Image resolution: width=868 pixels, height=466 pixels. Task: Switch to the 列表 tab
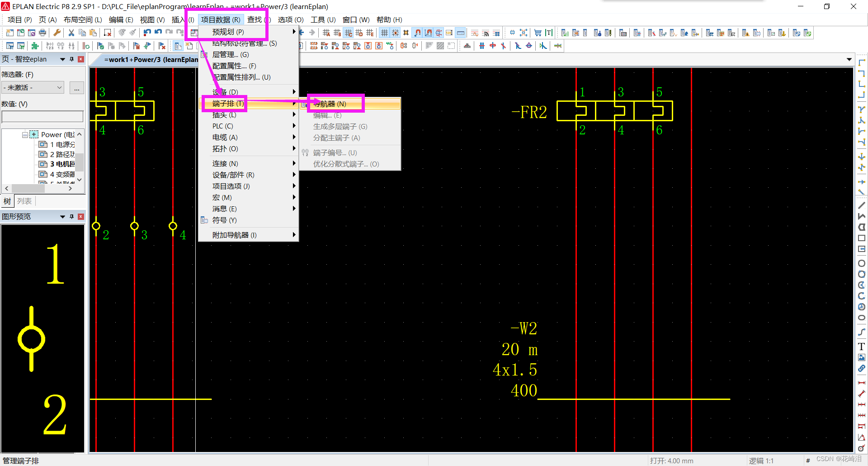tap(24, 201)
